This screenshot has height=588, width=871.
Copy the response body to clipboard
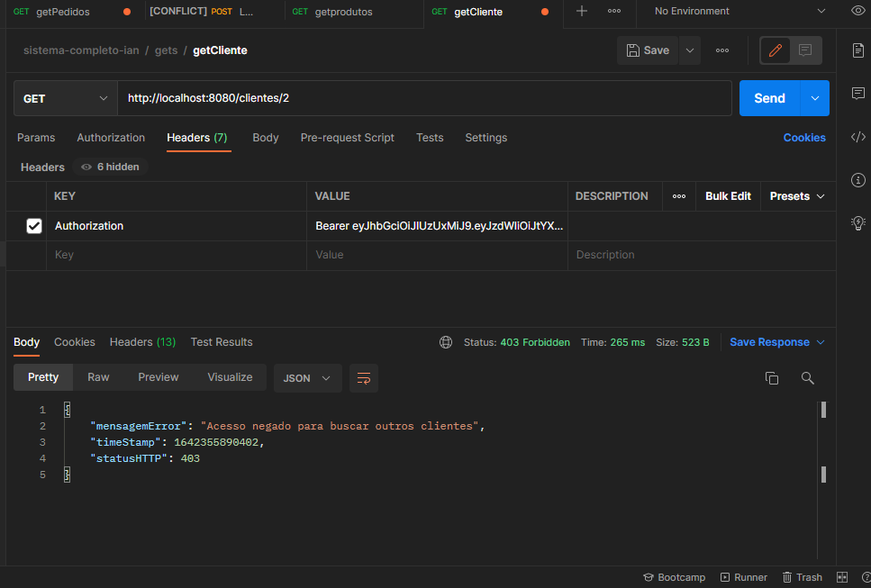[772, 378]
